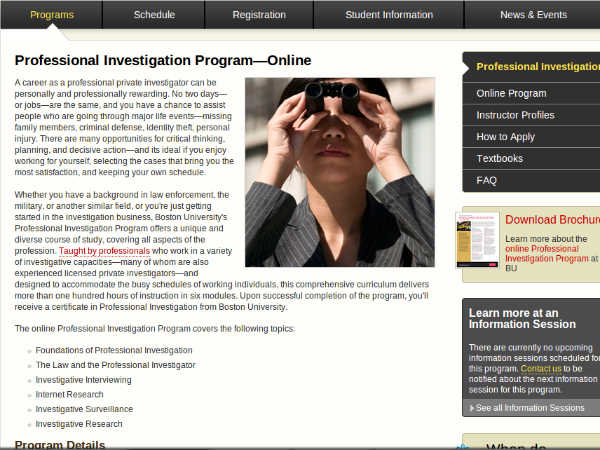Open the Programs navigation tab
The height and width of the screenshot is (450, 600).
click(51, 15)
